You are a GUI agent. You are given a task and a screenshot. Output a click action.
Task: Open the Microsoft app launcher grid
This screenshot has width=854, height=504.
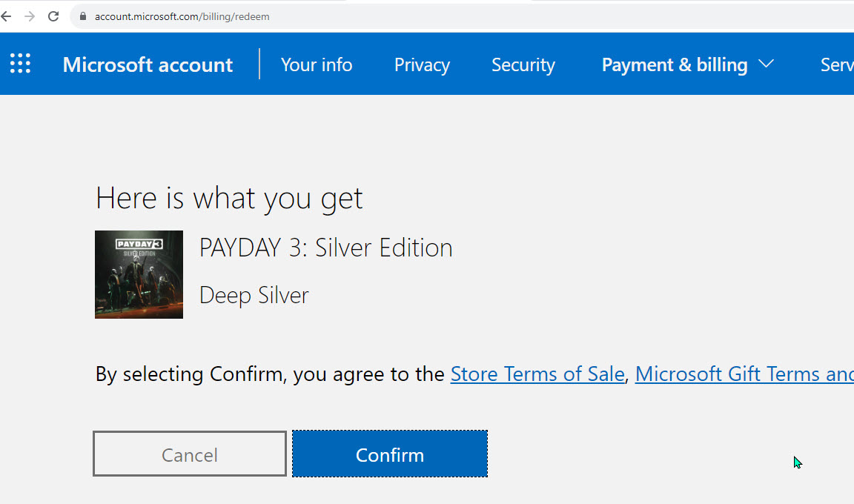tap(20, 64)
